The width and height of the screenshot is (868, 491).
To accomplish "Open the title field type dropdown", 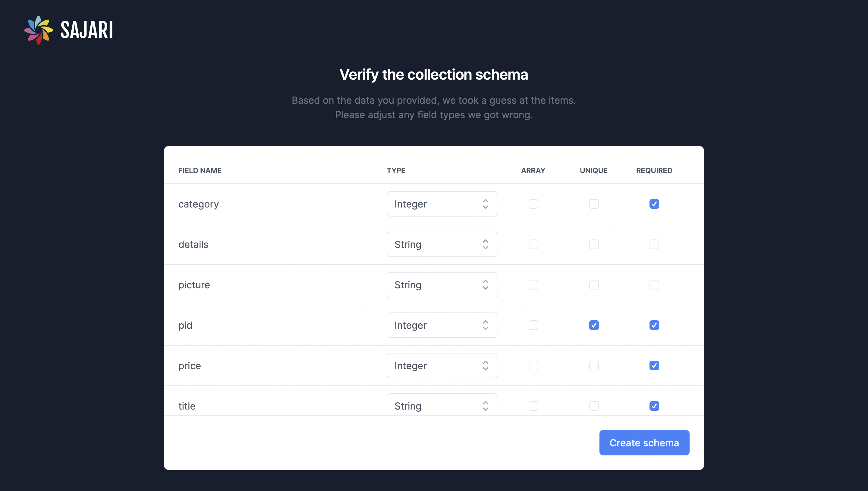I will click(x=442, y=405).
